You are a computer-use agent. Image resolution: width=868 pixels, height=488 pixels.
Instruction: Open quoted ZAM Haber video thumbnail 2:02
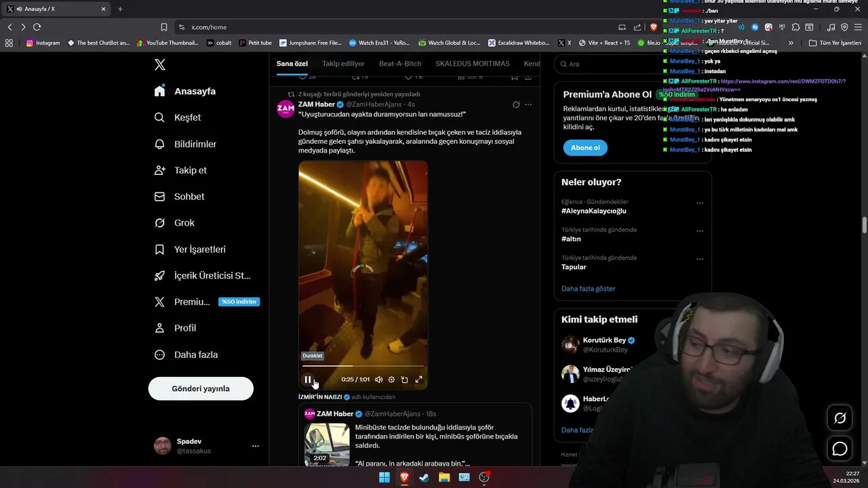[x=327, y=444]
